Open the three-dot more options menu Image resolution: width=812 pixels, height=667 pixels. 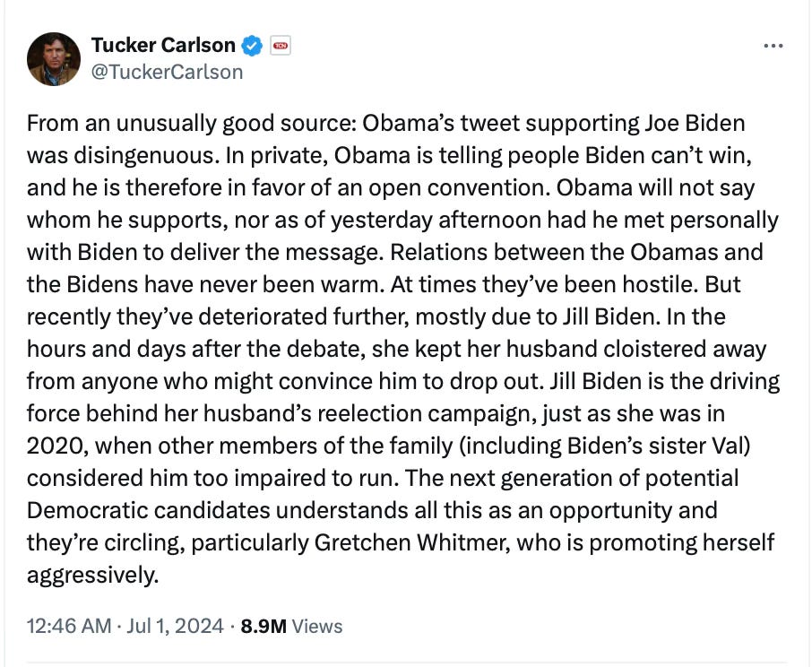(x=773, y=46)
